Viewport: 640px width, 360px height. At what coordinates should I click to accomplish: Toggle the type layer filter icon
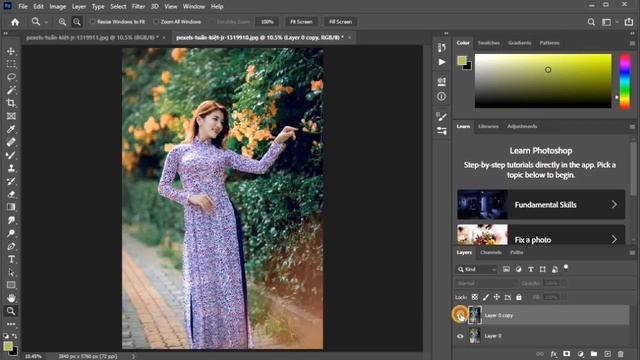tap(531, 269)
